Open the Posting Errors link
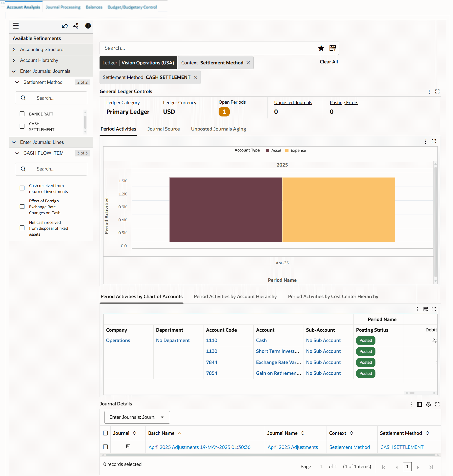Viewport: 453px width, 476px height. (x=344, y=103)
